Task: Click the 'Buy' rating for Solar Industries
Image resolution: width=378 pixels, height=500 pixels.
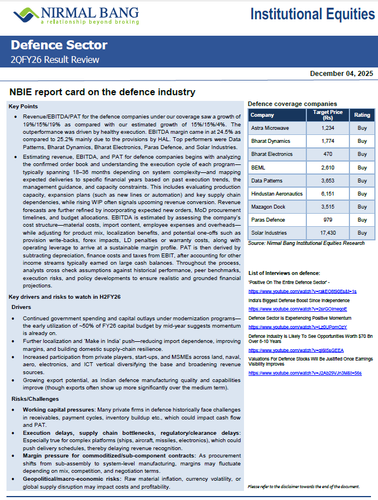Action: pyautogui.click(x=362, y=233)
